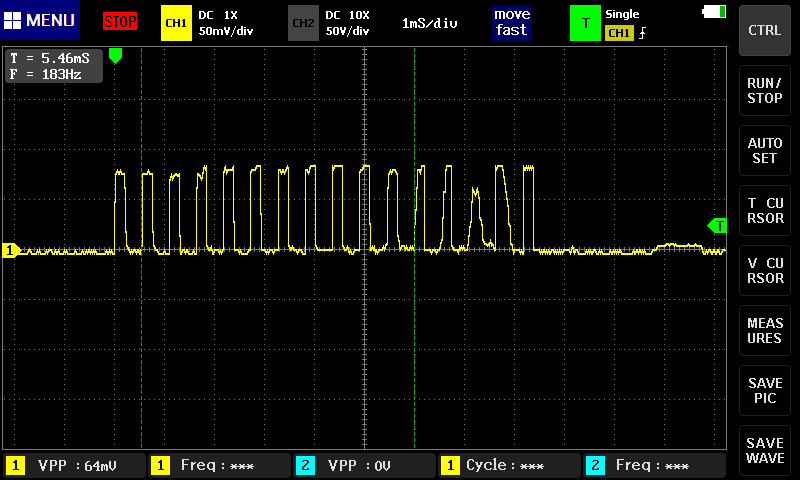Viewport: 800px width, 480px height.
Task: Select the left green time cursor line
Action: [x=141, y=248]
